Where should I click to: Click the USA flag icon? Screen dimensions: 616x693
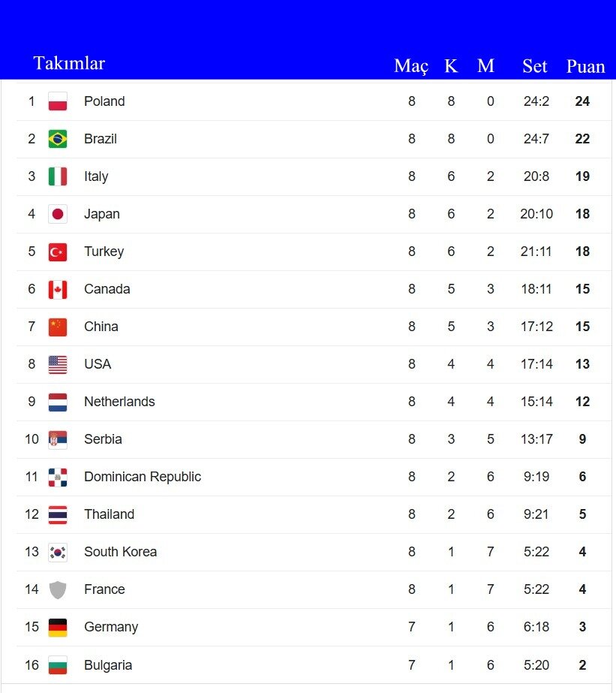[x=58, y=364]
